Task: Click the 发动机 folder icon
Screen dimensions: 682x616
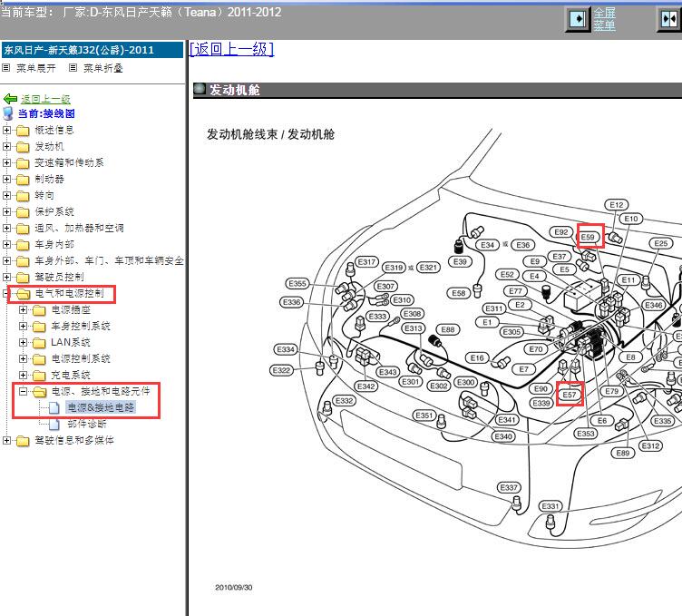Action: (23, 147)
